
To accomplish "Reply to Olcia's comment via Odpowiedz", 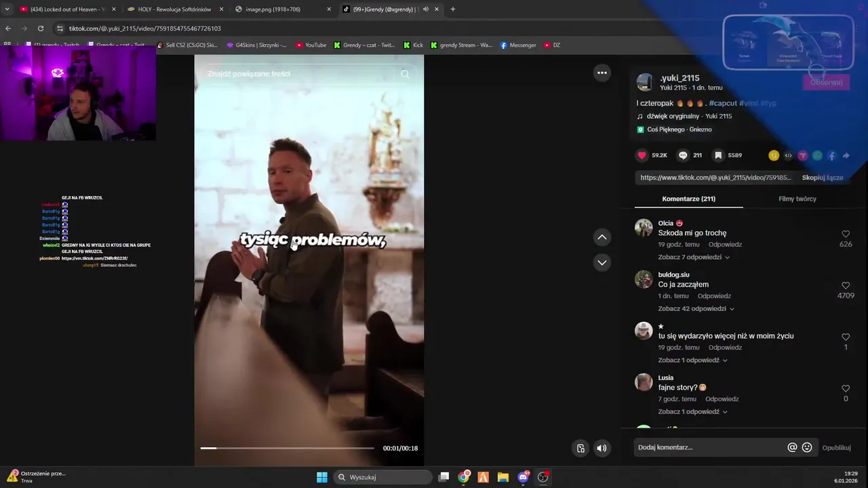I will pyautogui.click(x=725, y=245).
